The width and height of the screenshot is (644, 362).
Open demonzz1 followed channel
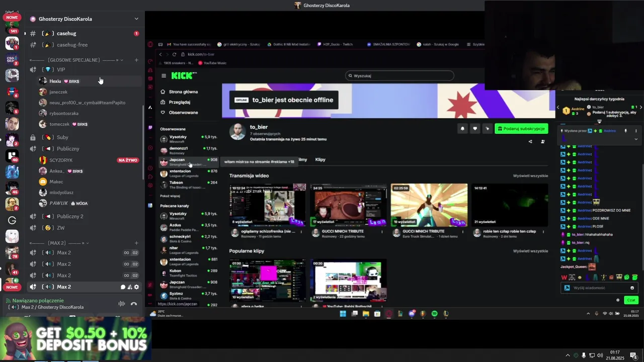[189, 150]
